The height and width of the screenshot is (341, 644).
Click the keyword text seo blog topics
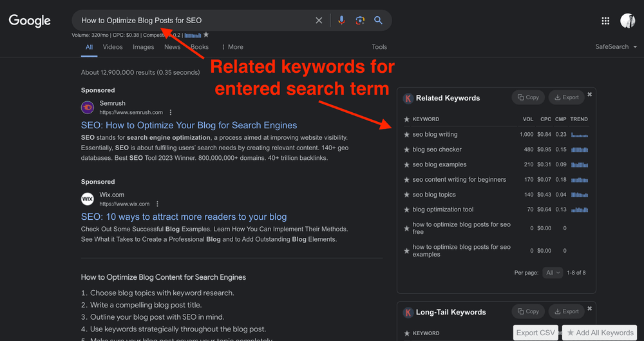click(434, 195)
